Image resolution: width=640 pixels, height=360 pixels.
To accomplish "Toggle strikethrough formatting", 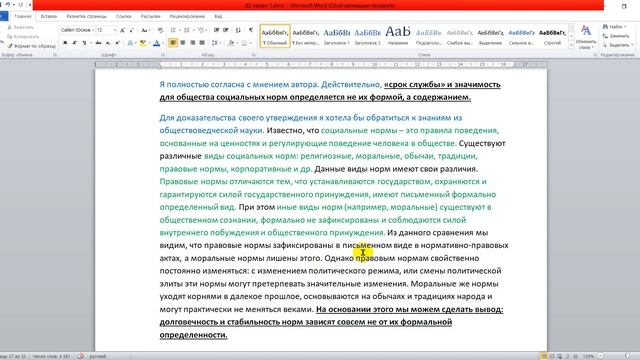I will tap(98, 43).
